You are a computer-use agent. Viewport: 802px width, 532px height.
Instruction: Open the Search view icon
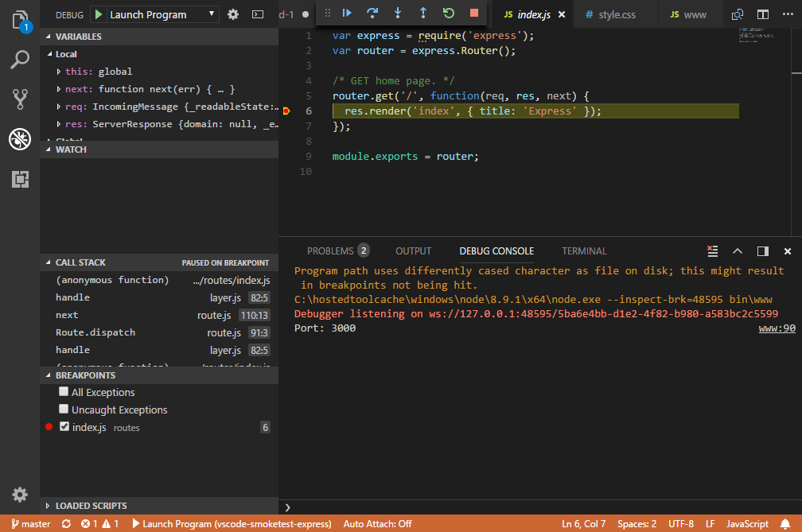(x=20, y=60)
